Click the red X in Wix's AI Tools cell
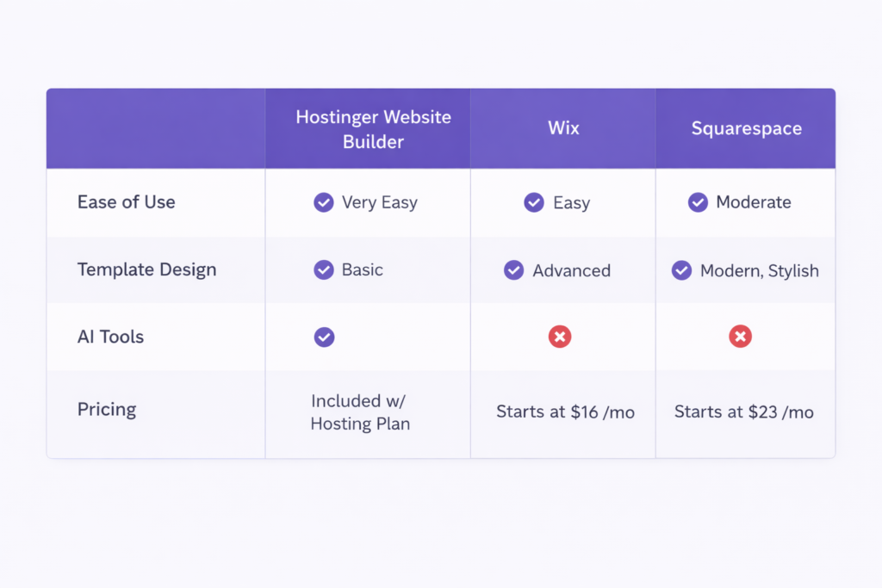 (560, 337)
